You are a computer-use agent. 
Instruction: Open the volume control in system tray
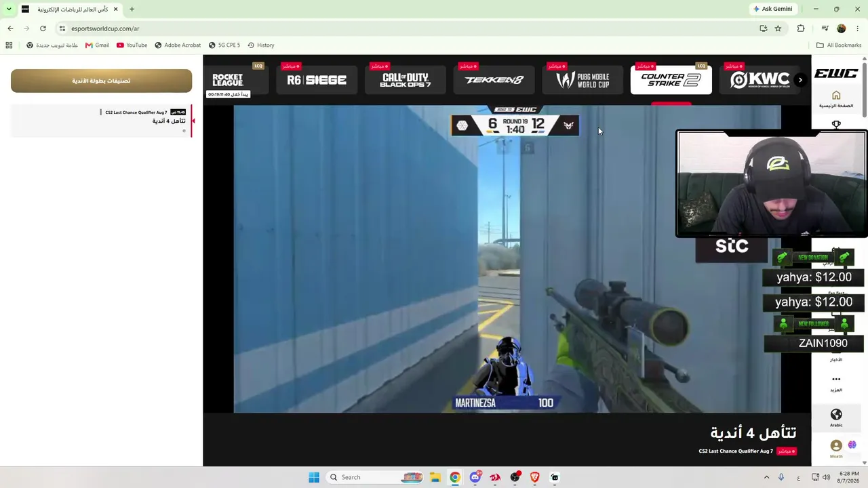826,477
